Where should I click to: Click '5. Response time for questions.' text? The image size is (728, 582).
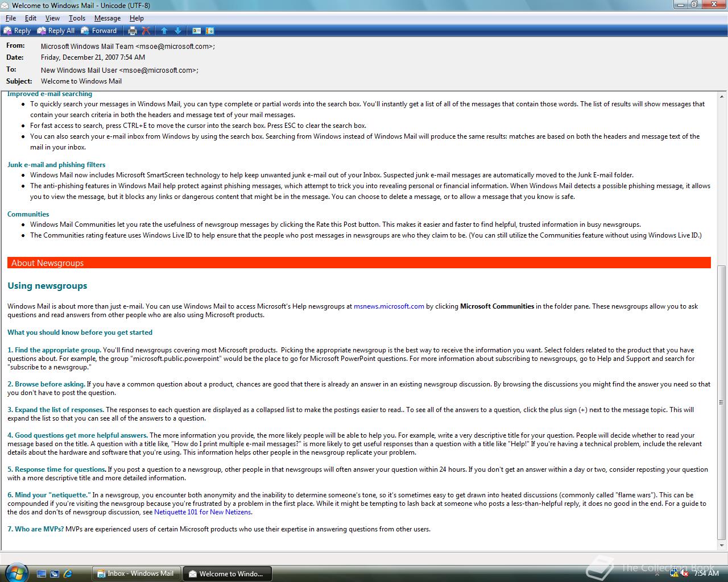tap(56, 469)
